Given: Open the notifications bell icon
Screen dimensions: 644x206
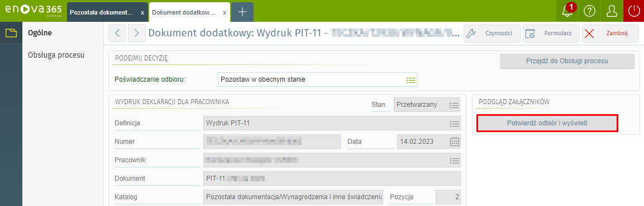Looking at the screenshot, I should (567, 11).
